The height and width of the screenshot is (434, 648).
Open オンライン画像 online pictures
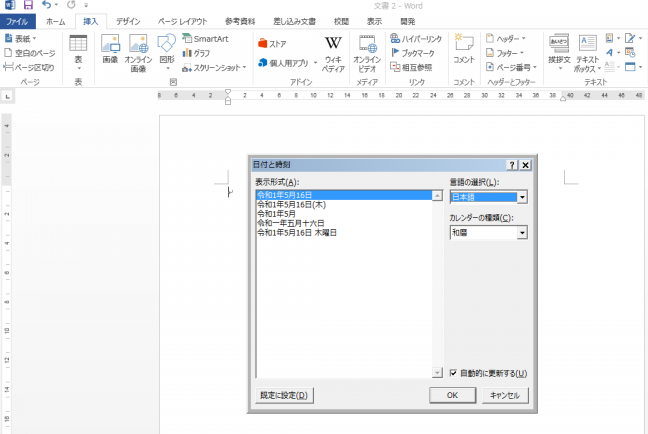click(138, 53)
